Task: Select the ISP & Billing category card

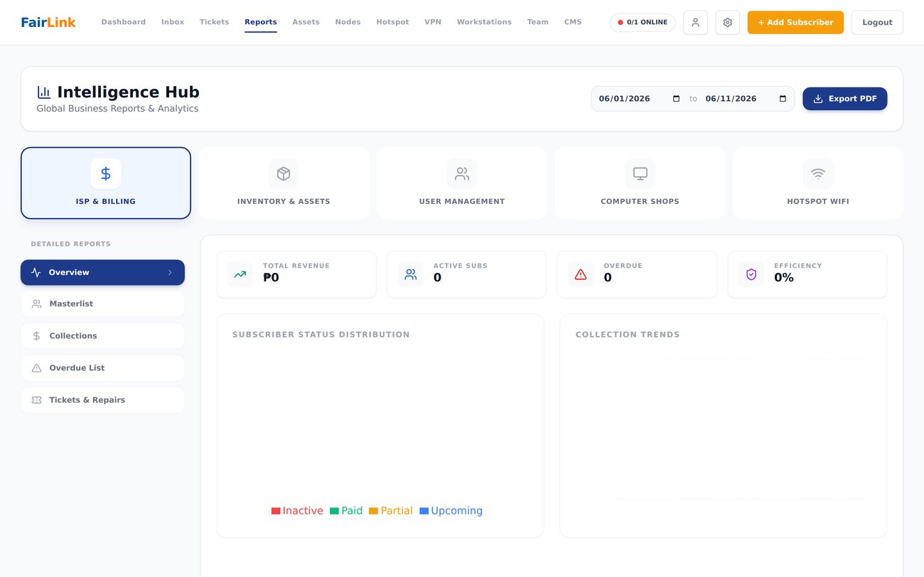Action: [106, 183]
